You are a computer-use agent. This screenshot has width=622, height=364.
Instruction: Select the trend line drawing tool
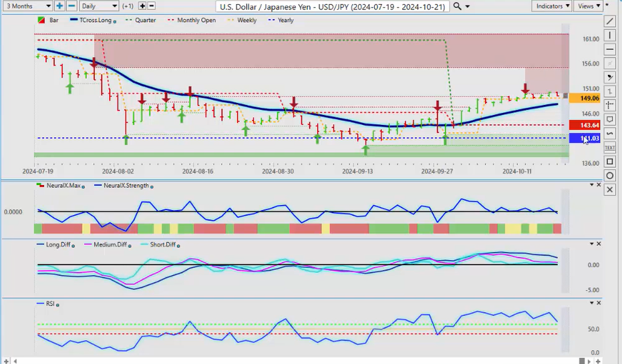[610, 21]
